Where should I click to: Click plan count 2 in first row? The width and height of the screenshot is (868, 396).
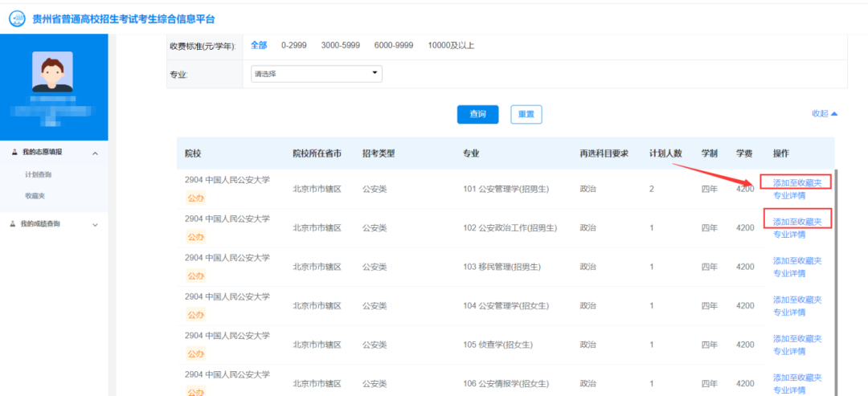pos(652,189)
